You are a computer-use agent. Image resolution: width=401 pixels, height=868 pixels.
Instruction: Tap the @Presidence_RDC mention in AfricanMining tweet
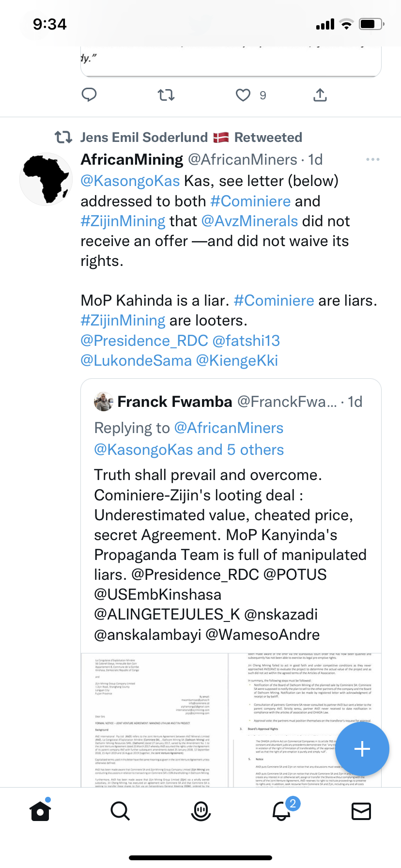[144, 341]
